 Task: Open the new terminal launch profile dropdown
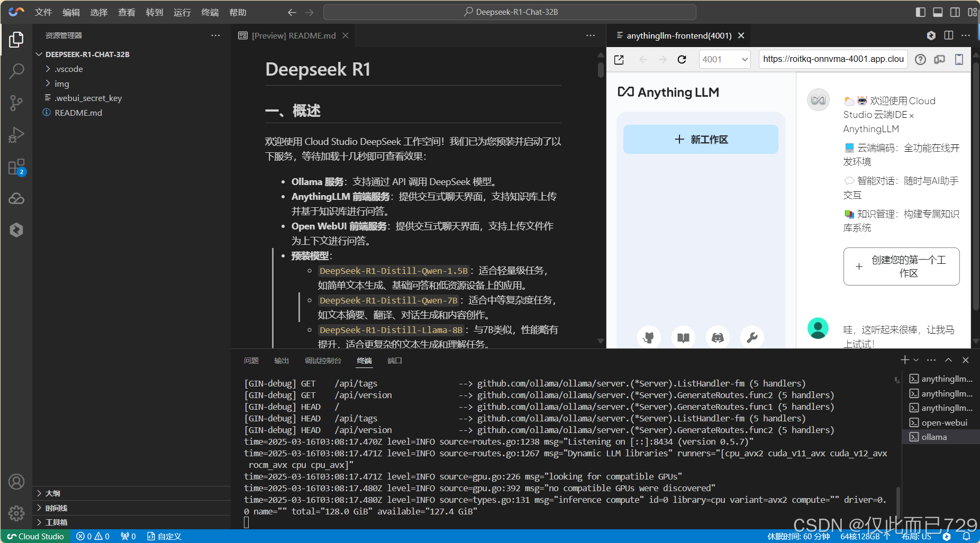tap(916, 360)
